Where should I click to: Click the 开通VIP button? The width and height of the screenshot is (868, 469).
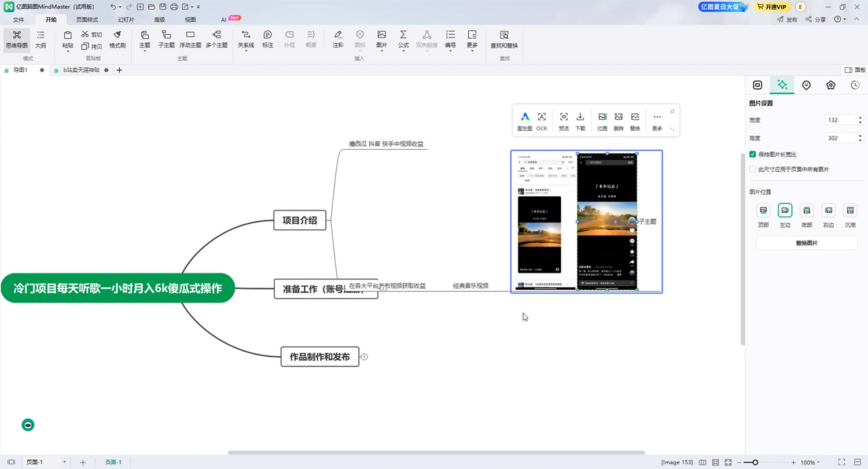click(x=771, y=7)
